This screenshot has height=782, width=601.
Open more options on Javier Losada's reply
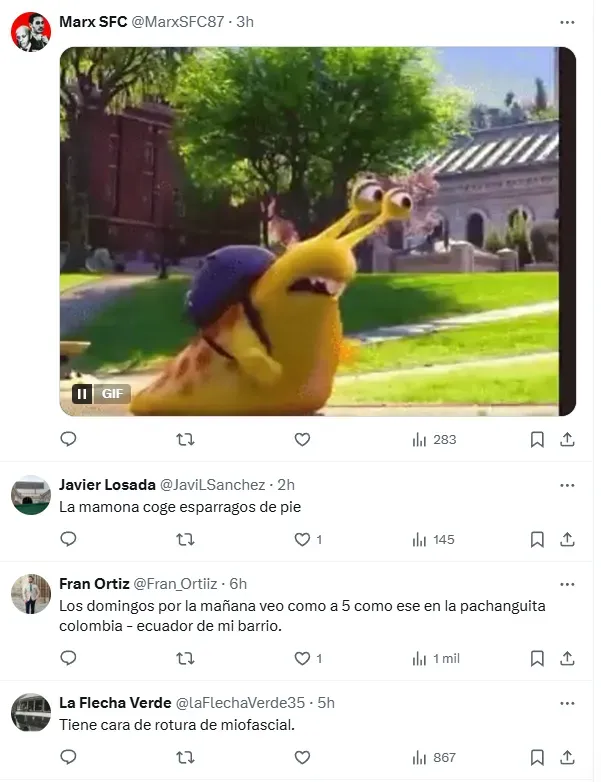click(567, 485)
